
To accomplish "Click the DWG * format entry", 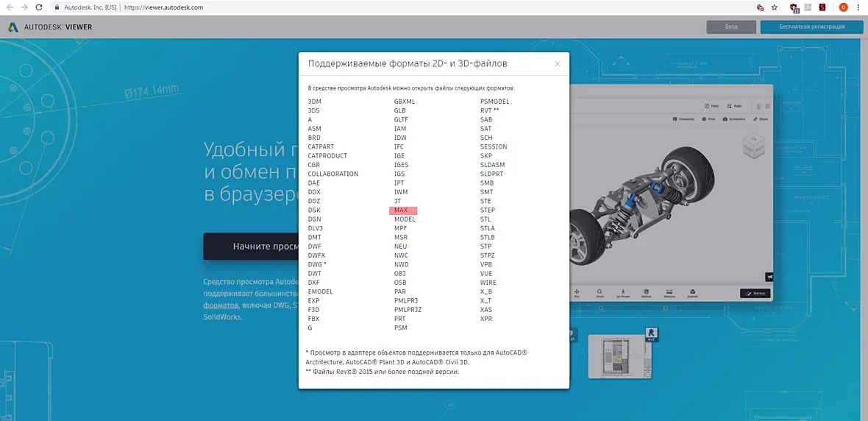I will click(317, 265).
